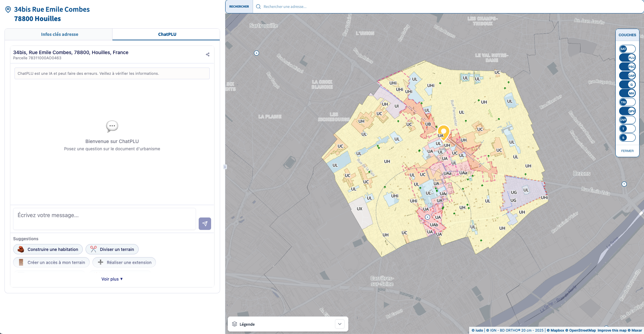Click the send message paper plane icon
644x334 pixels.
205,223
